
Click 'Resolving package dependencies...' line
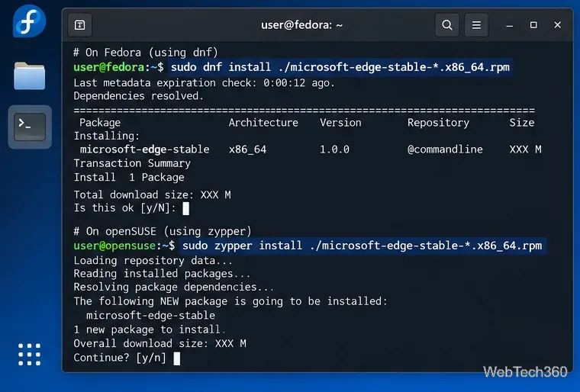click(173, 287)
